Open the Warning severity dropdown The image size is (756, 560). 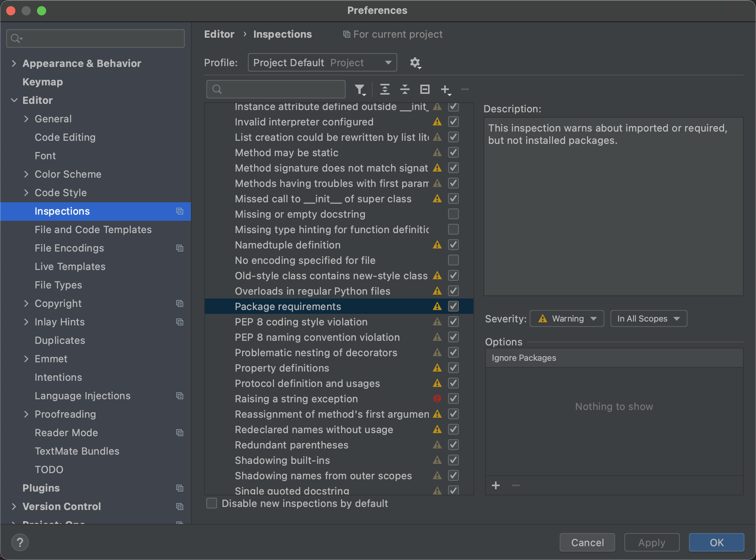coord(567,318)
